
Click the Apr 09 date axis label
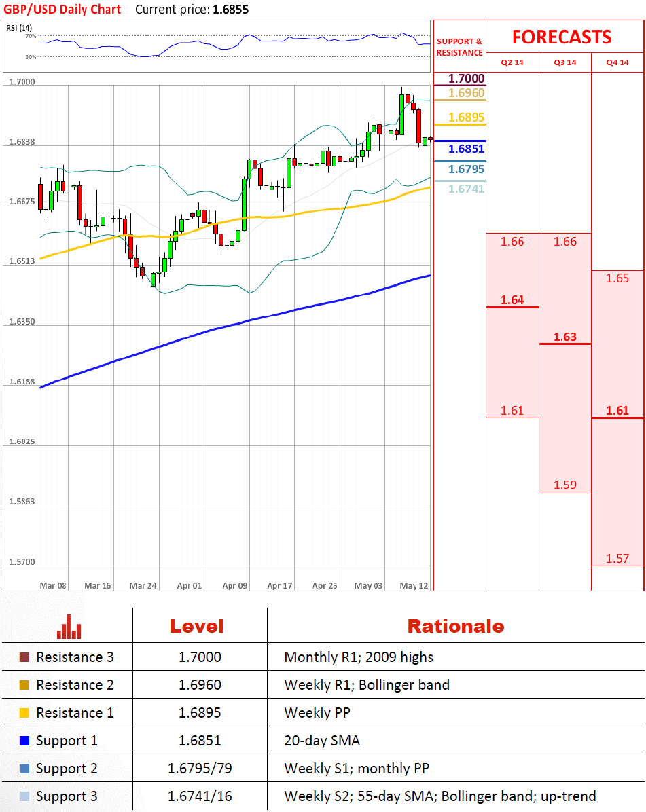(x=234, y=585)
